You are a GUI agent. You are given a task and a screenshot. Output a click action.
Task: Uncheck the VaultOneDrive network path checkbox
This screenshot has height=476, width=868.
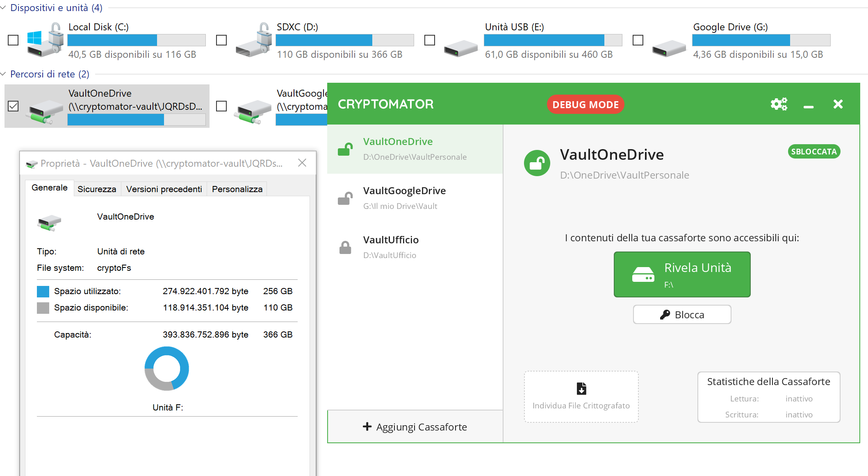click(x=13, y=107)
